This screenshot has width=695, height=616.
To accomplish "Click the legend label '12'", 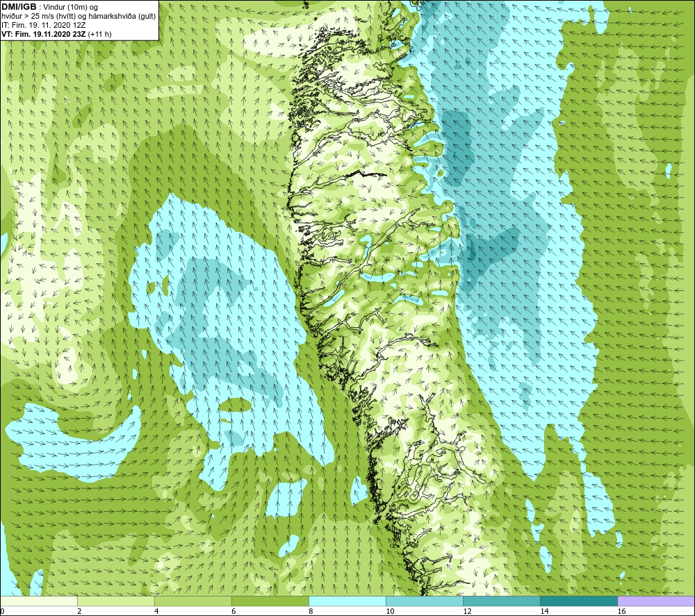I will coord(467,612).
